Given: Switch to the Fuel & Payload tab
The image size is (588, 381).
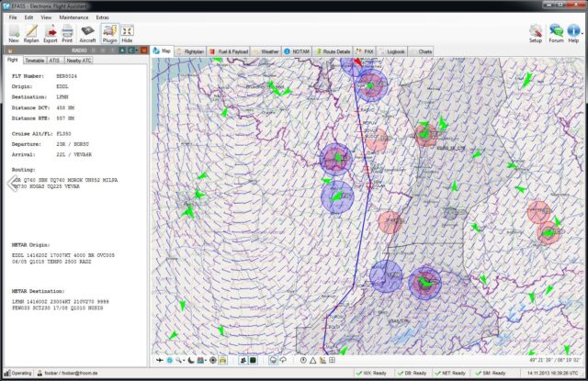Looking at the screenshot, I should point(228,52).
